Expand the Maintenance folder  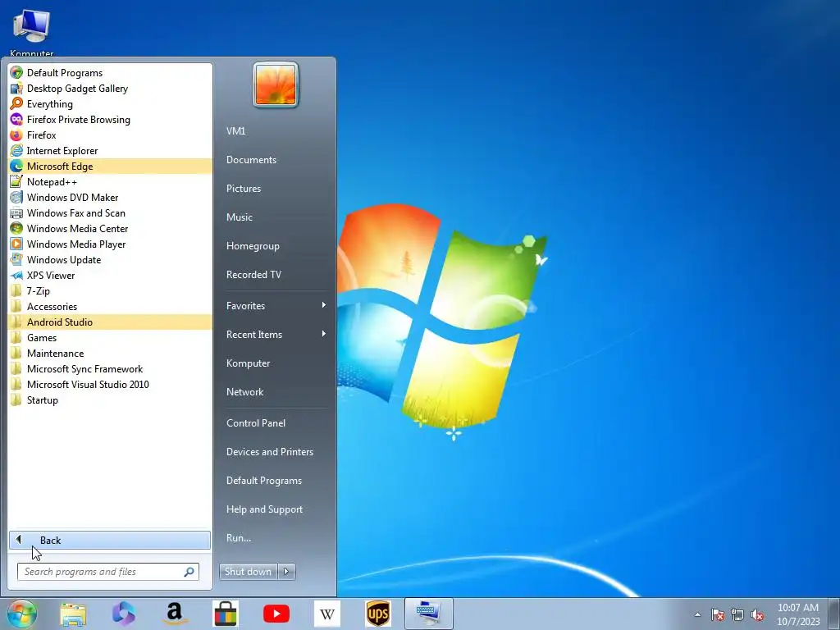[111, 353]
